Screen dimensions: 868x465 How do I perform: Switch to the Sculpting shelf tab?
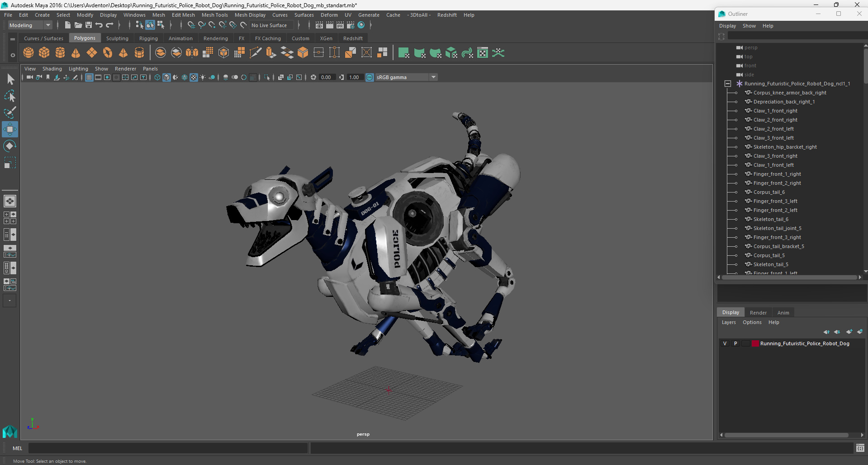117,38
